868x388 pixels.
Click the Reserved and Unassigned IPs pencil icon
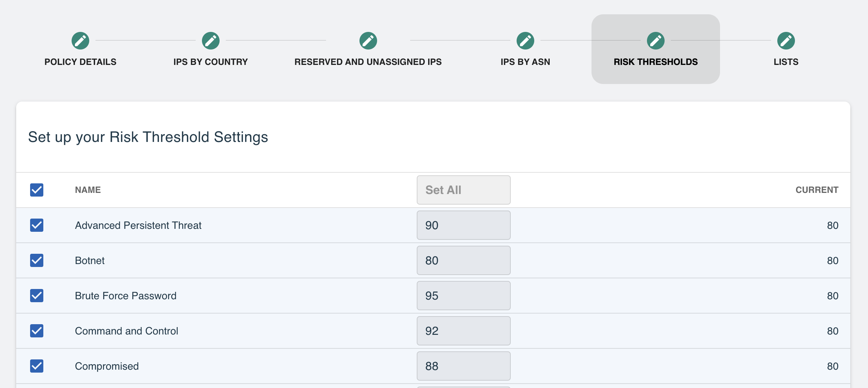click(x=368, y=41)
